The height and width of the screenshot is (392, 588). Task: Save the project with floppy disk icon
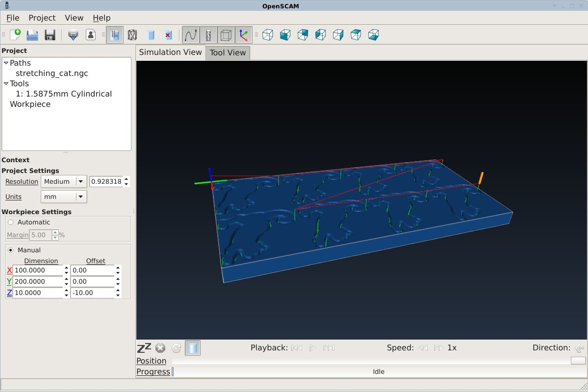[50, 35]
